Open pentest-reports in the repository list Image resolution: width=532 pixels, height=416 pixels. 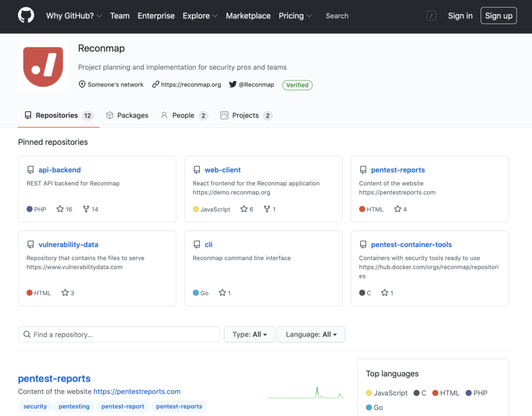(54, 379)
